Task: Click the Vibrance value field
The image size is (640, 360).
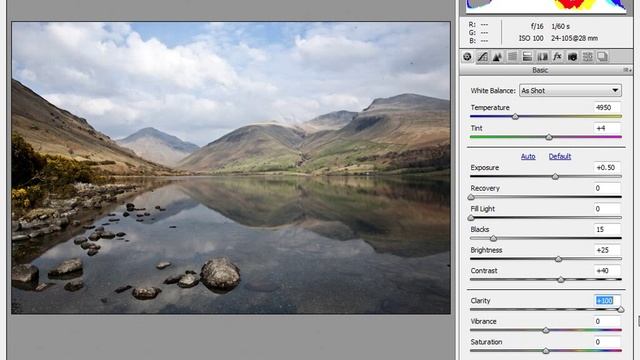Action: [x=607, y=321]
